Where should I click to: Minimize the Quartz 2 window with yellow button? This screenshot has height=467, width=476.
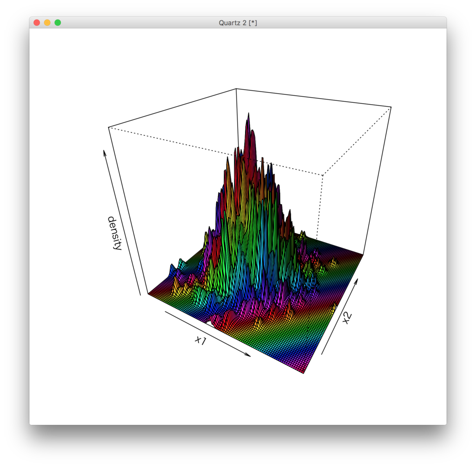(47, 23)
